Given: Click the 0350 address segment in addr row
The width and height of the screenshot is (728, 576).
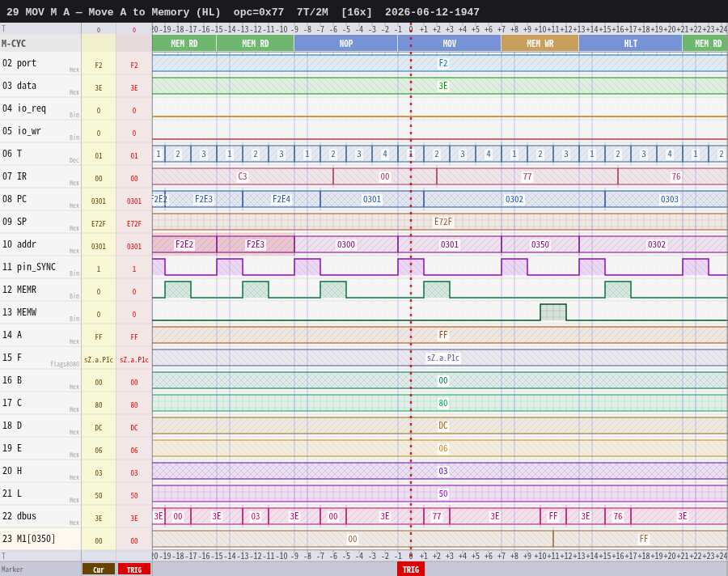Looking at the screenshot, I should [x=540, y=244].
